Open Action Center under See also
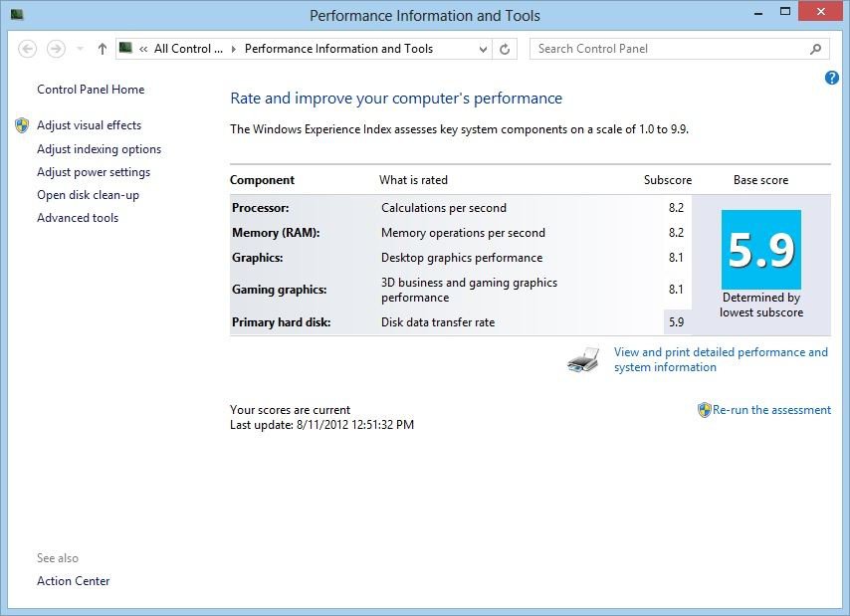 (74, 581)
